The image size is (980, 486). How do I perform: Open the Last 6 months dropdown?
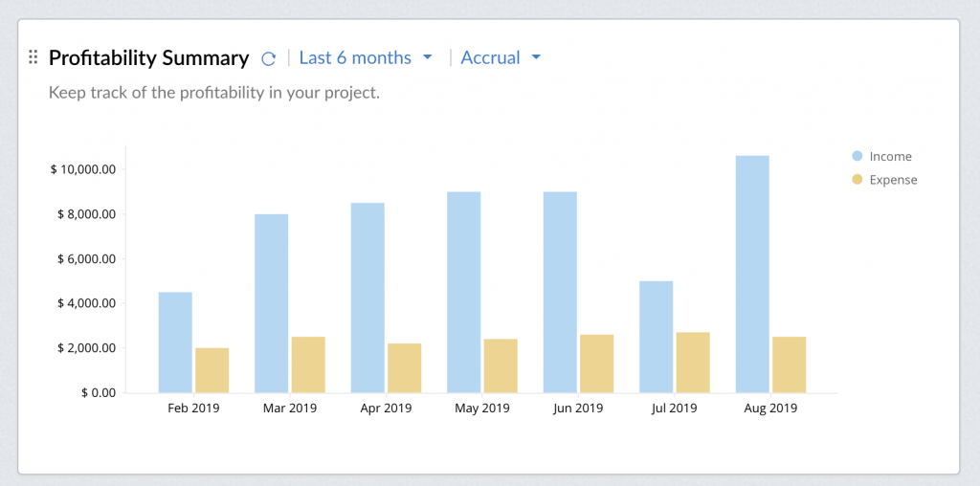click(x=355, y=57)
